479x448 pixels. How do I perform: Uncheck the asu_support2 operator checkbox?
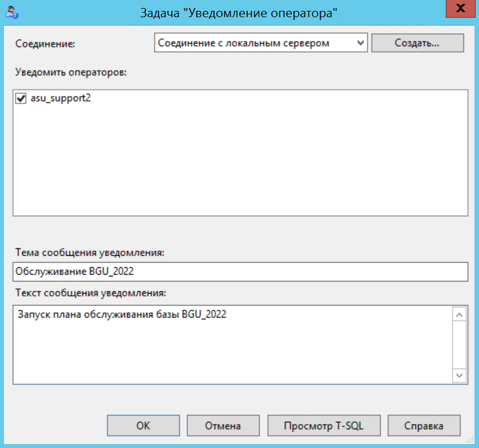pos(21,98)
